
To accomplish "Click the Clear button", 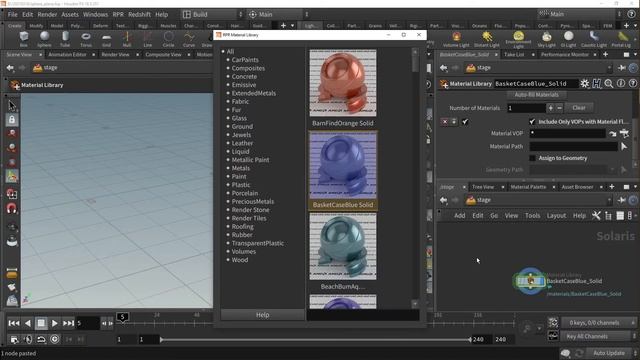I will (x=579, y=108).
